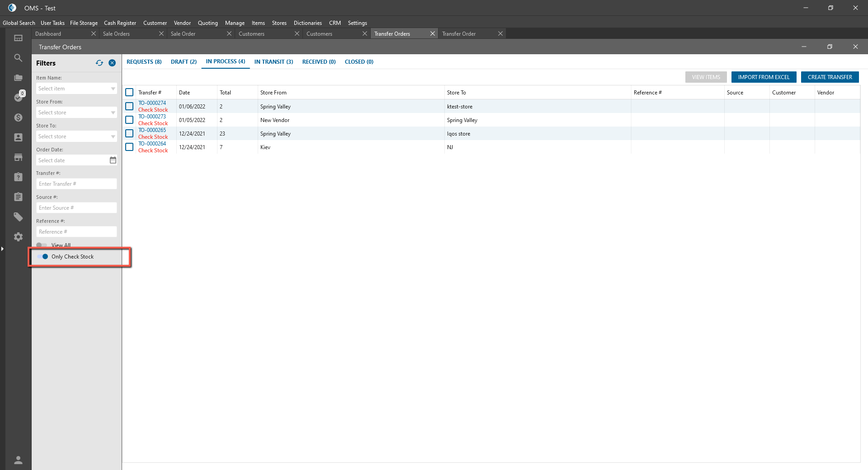Open the Dictionaries menu
The image size is (868, 470).
tap(307, 23)
